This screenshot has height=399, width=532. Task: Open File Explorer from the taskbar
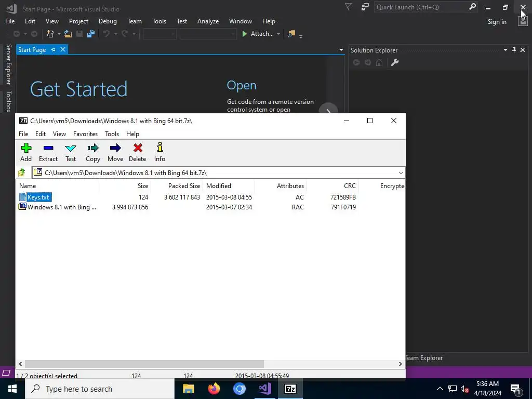(188, 389)
